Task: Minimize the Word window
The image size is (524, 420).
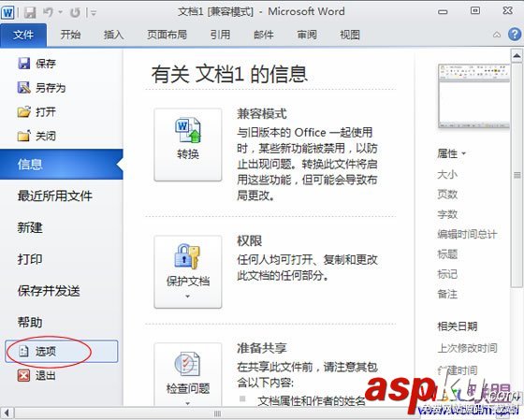Action: coord(443,12)
